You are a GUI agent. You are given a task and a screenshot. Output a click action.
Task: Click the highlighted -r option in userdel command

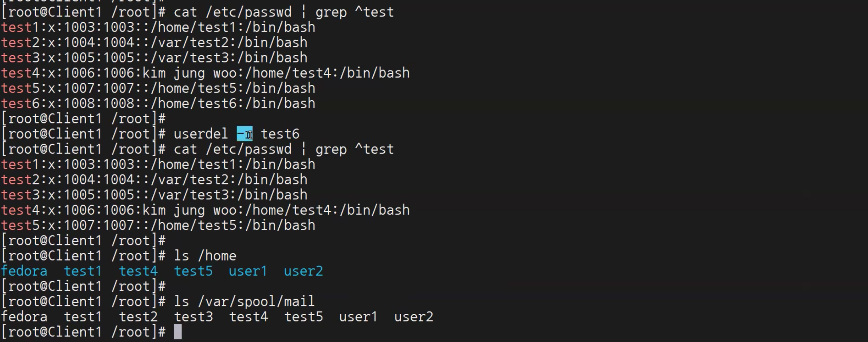[x=245, y=134]
